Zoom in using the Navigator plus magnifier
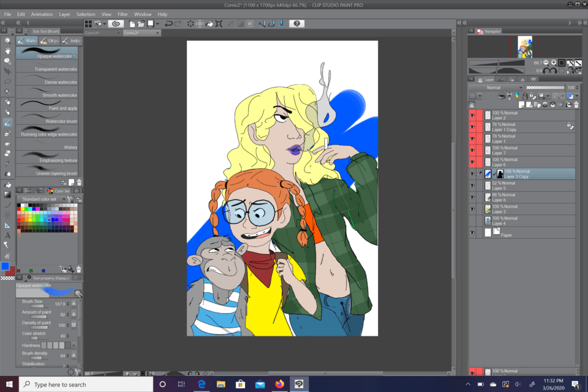 554,62
